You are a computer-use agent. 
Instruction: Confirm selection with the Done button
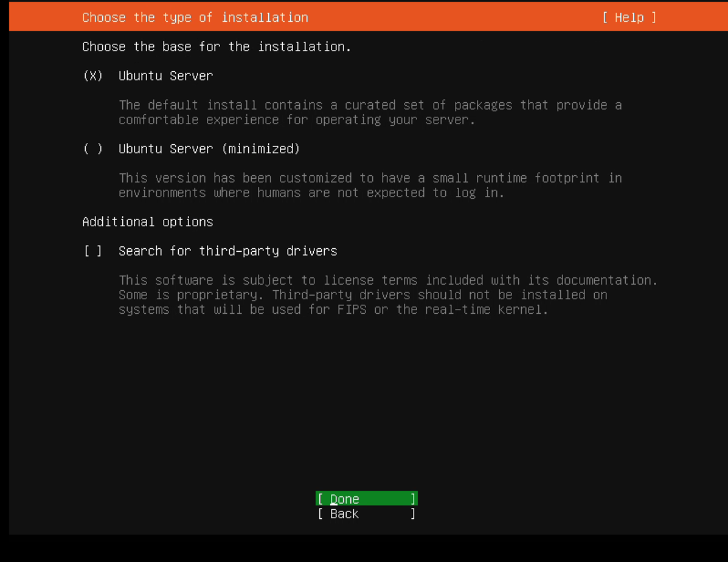366,498
